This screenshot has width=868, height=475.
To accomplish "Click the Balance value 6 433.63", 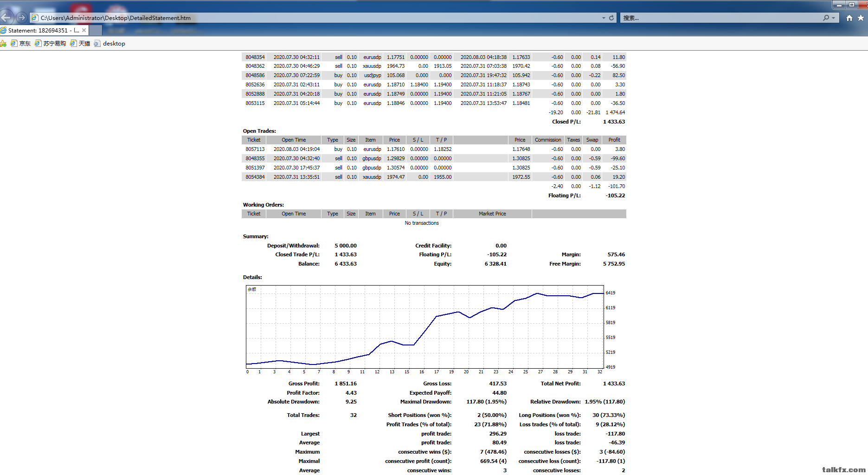I will pos(346,264).
